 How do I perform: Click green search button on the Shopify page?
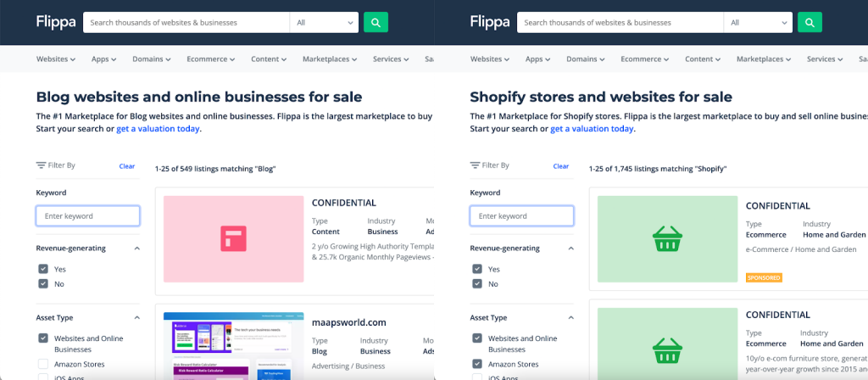coord(810,23)
